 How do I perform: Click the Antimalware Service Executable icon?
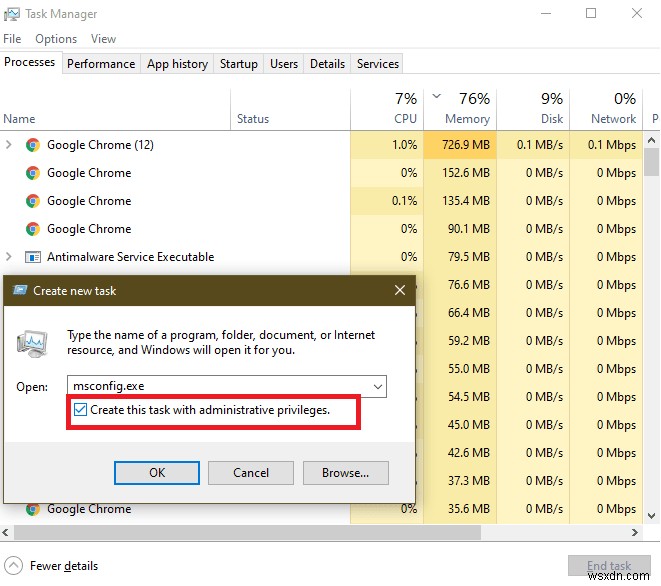pos(33,257)
